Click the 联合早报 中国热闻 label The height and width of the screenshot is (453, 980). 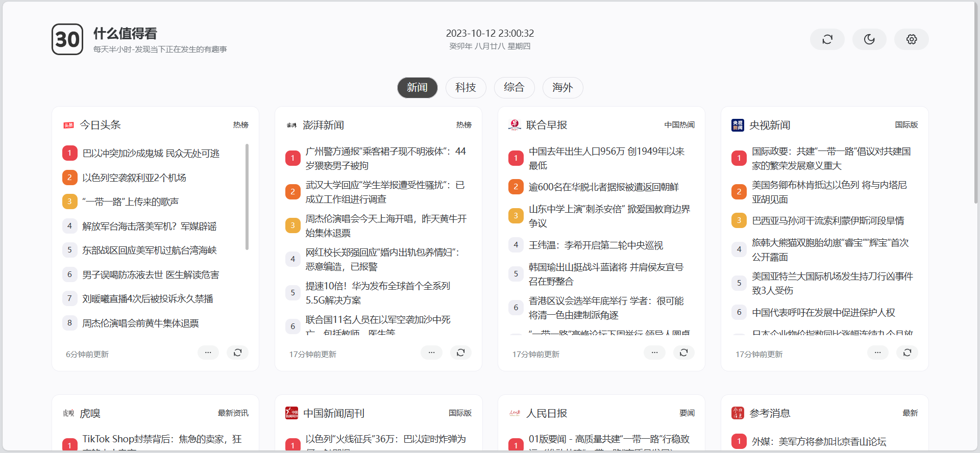click(679, 125)
